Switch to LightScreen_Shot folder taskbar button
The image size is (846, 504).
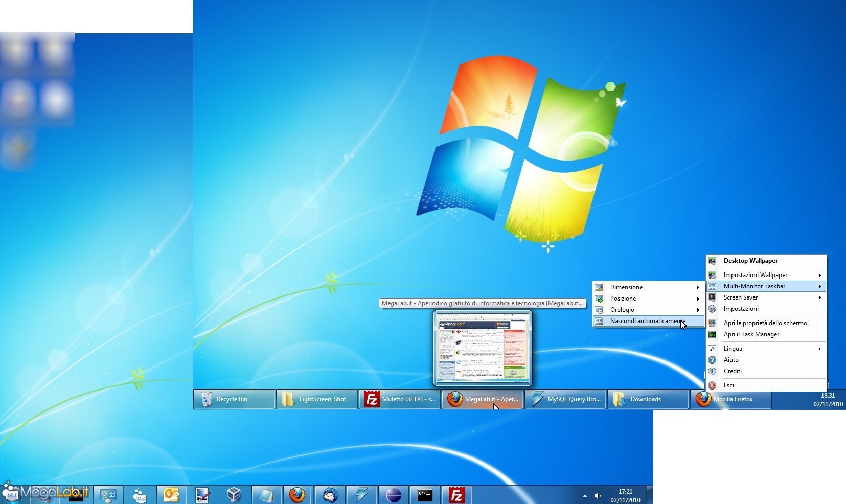(x=316, y=399)
